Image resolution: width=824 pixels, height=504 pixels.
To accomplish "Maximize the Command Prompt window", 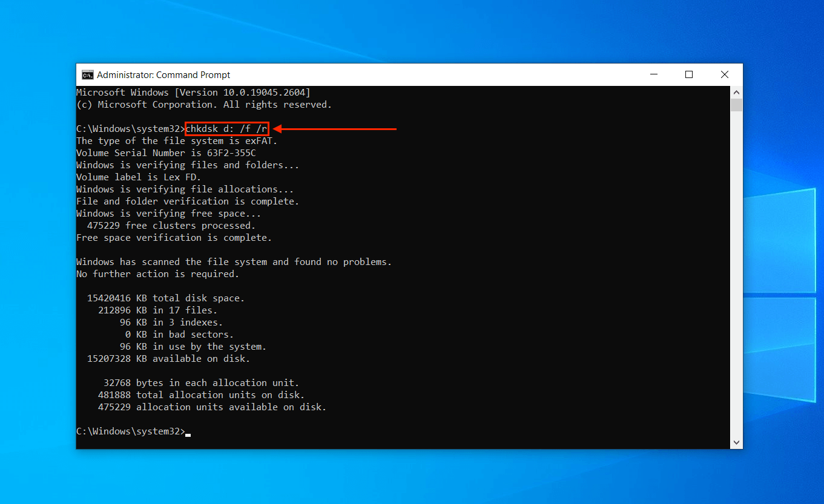I will click(689, 74).
